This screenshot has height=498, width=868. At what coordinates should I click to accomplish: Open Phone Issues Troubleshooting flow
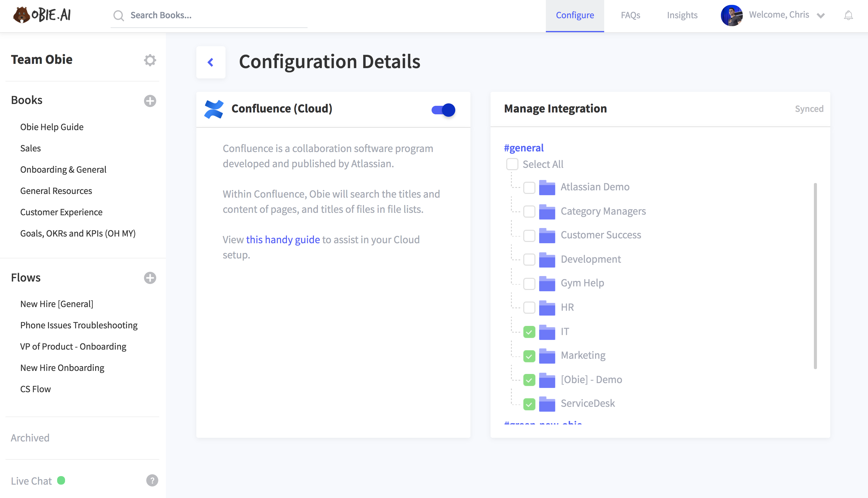point(79,325)
